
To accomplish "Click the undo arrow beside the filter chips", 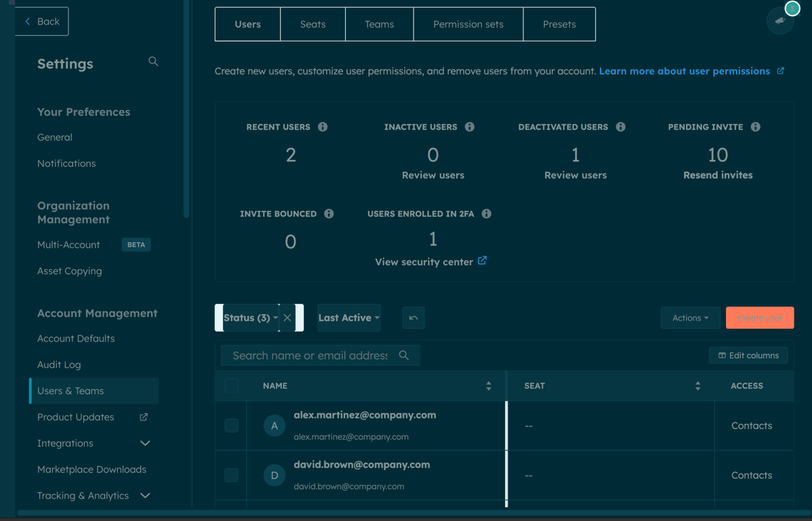I will 413,317.
